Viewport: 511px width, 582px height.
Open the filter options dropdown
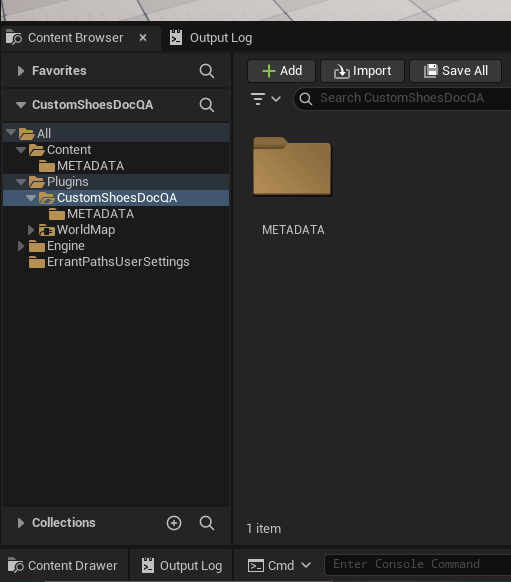point(265,99)
